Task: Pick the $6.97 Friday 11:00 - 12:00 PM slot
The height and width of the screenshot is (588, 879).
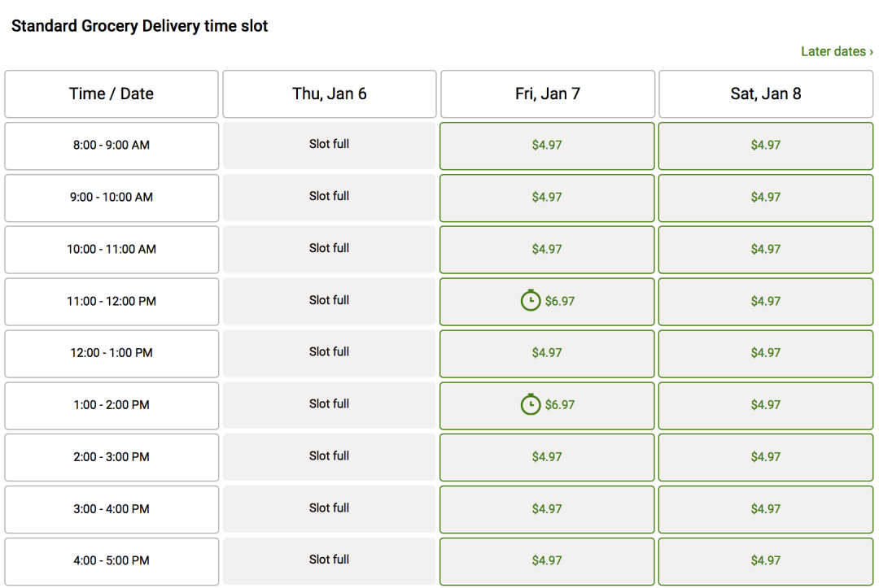Action: click(x=547, y=302)
